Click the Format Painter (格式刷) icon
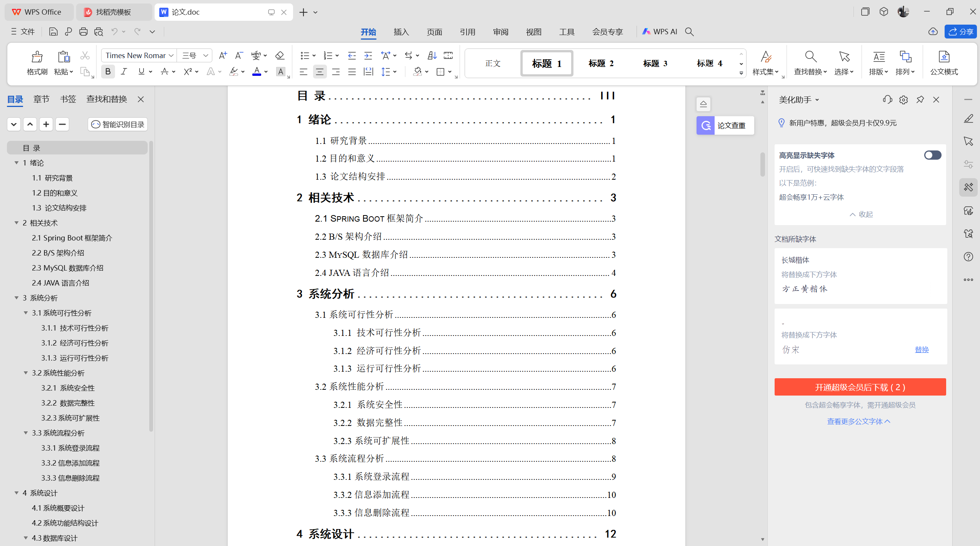 (37, 58)
